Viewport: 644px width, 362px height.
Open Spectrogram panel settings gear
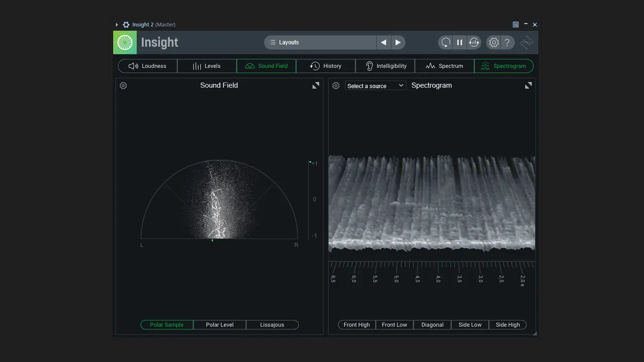[x=336, y=86]
